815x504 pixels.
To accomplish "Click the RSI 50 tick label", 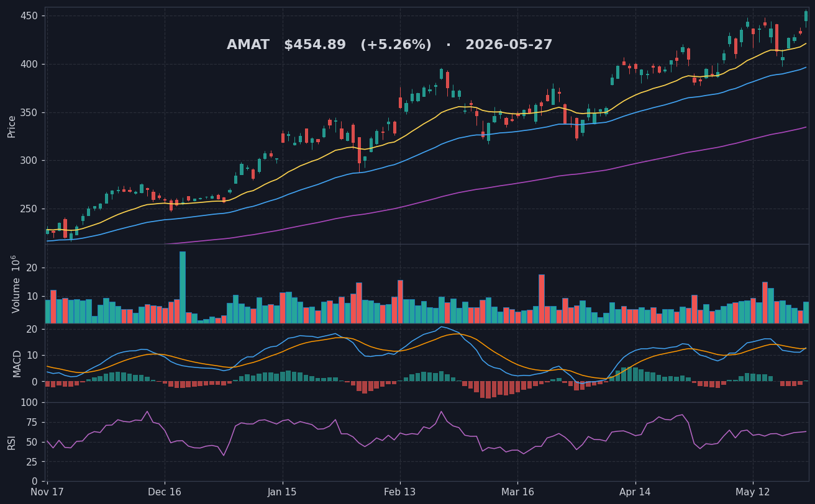I will coord(32,442).
